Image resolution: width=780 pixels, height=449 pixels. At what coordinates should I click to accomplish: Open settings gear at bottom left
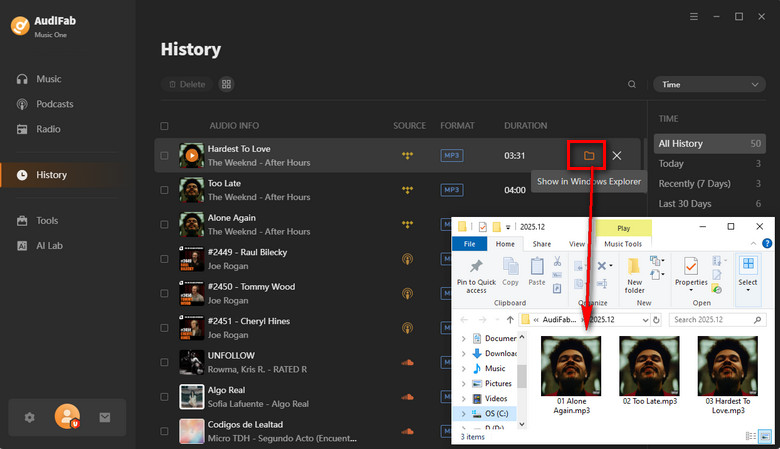[30, 418]
